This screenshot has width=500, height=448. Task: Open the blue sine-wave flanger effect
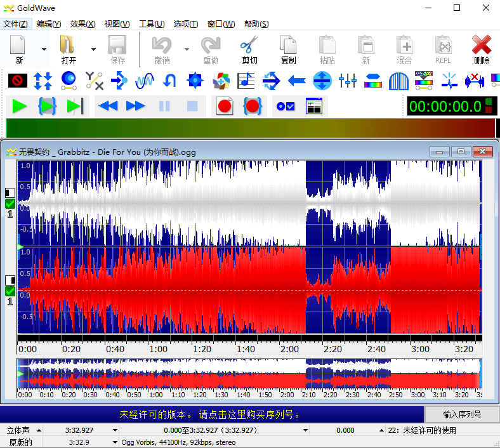[x=145, y=81]
